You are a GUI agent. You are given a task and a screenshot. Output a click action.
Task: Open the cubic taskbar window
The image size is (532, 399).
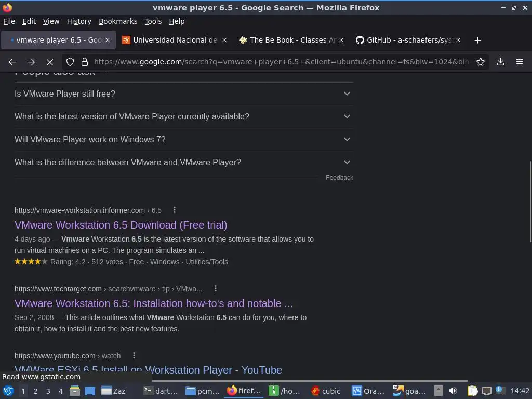(326, 391)
